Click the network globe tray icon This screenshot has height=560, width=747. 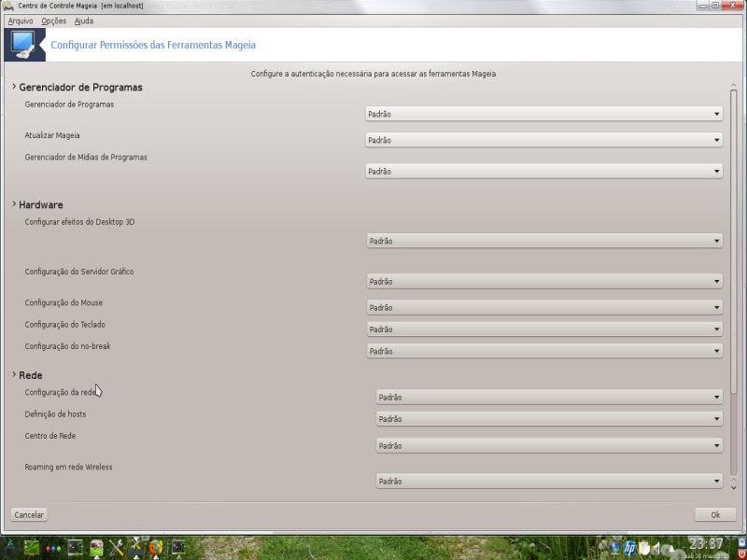point(615,549)
